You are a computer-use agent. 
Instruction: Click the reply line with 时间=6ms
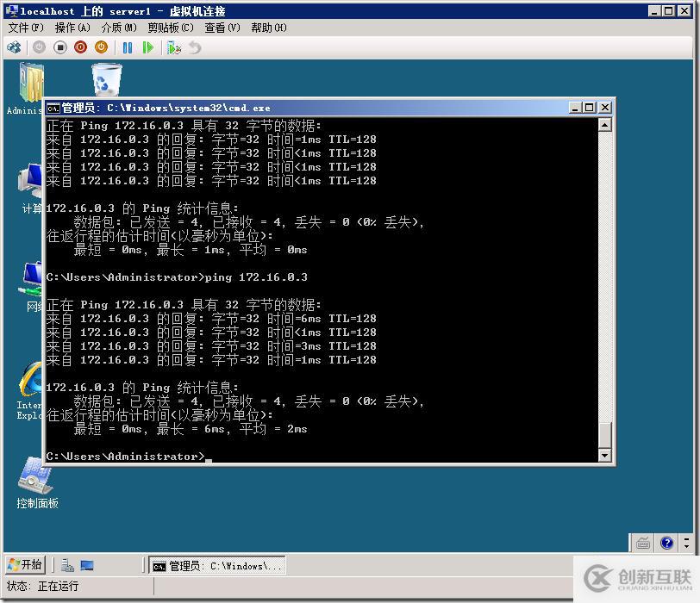tap(211, 319)
